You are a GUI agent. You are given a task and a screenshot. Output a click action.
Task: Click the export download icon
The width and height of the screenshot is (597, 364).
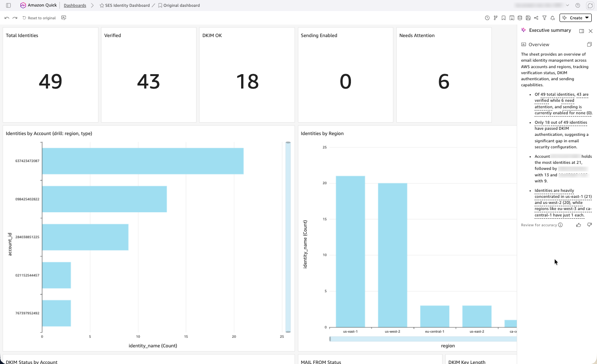[x=512, y=18]
